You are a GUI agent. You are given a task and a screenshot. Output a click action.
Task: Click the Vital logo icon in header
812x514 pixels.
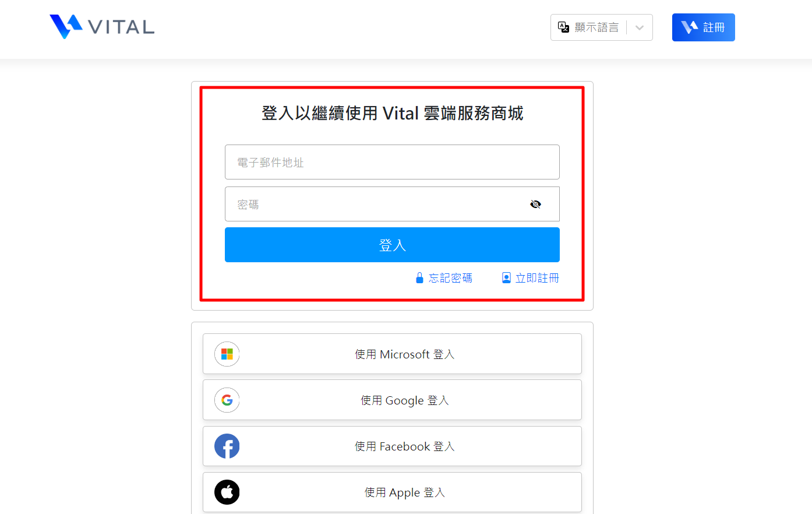point(66,27)
